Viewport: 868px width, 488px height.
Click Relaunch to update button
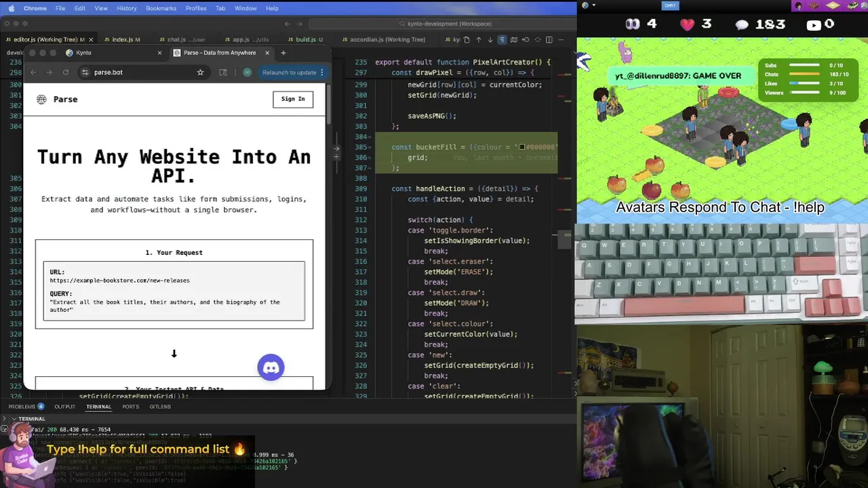290,73
